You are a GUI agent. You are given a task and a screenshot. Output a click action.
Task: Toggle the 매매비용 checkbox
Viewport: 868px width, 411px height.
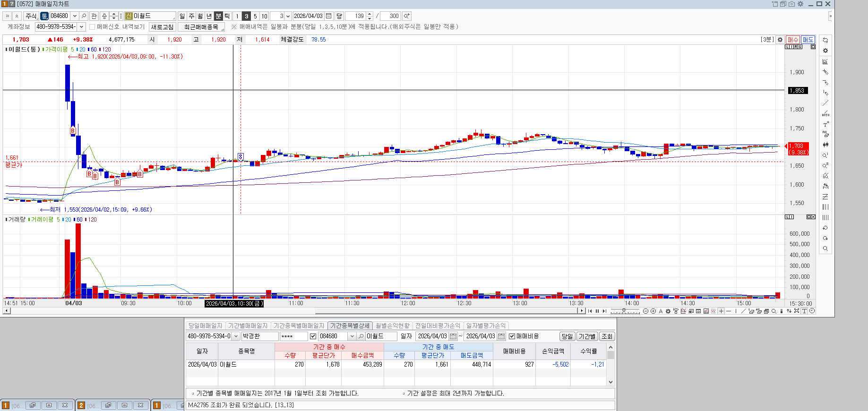tap(512, 336)
